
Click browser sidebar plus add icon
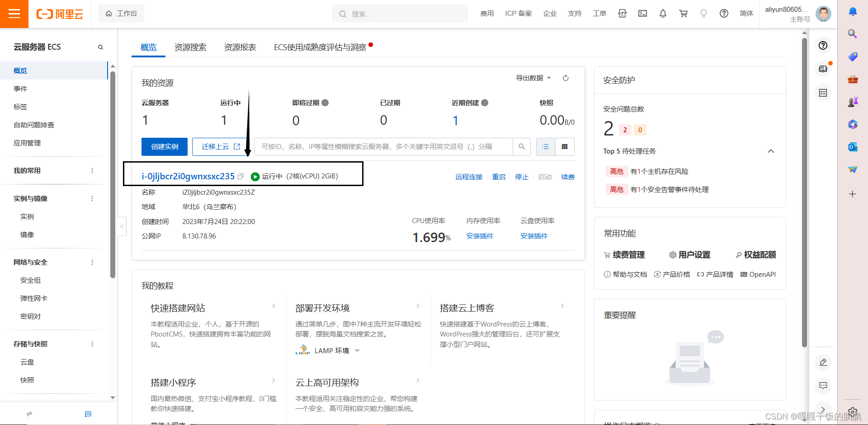pyautogui.click(x=853, y=194)
